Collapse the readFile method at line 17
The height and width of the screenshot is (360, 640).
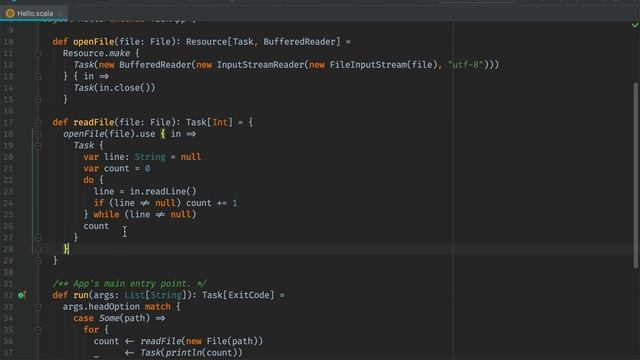(x=38, y=122)
